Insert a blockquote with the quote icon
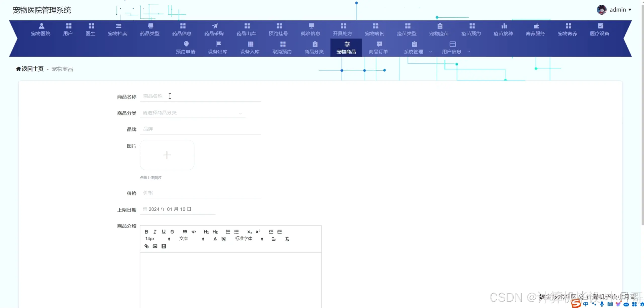Viewport: 644px width, 308px height. [x=185, y=232]
